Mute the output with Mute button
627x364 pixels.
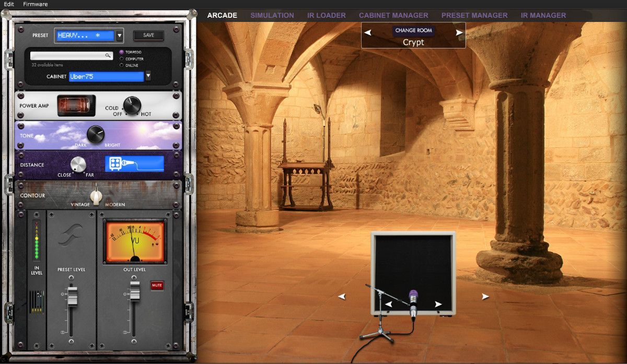point(157,285)
